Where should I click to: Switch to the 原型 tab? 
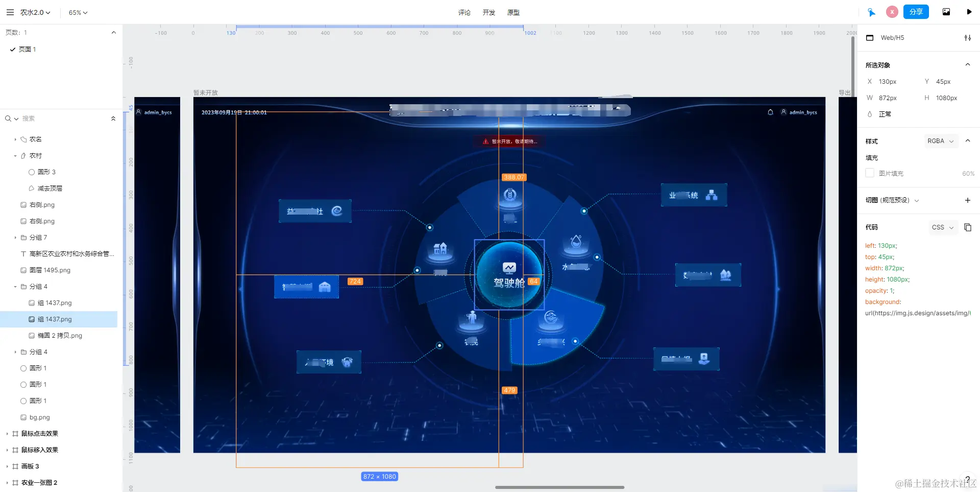coord(513,12)
